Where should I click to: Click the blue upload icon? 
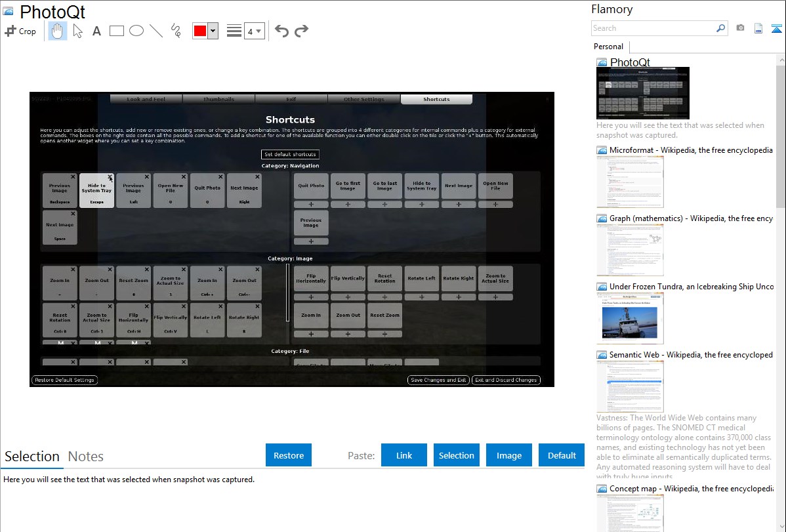click(776, 28)
